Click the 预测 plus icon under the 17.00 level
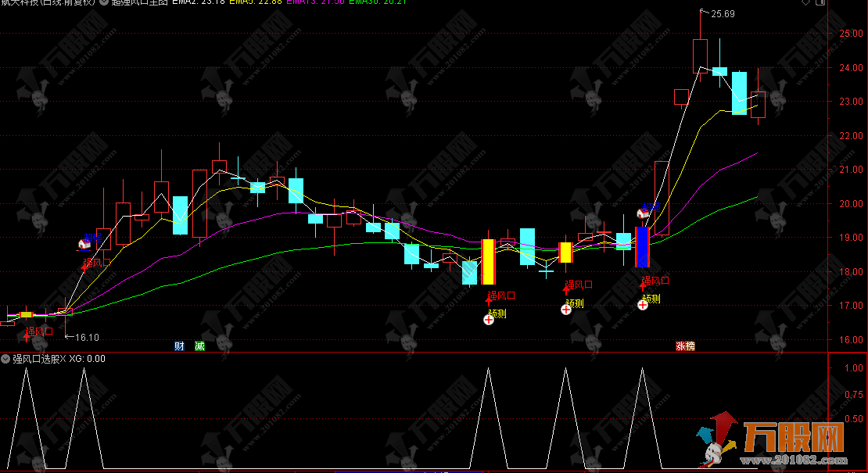 click(488, 320)
